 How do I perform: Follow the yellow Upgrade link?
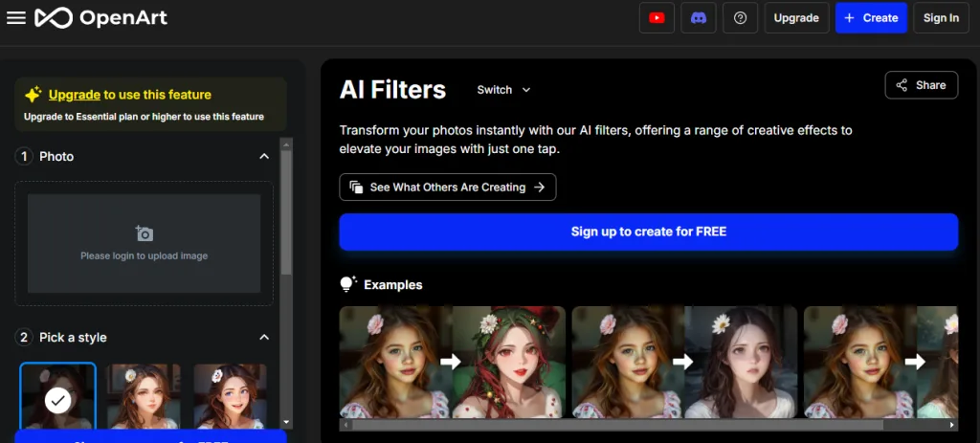coord(75,95)
